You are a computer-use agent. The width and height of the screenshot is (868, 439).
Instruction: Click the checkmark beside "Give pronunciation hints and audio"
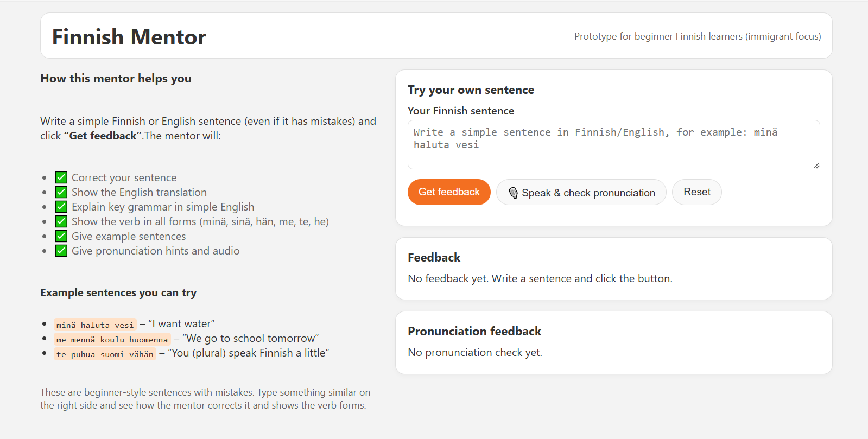pos(60,250)
